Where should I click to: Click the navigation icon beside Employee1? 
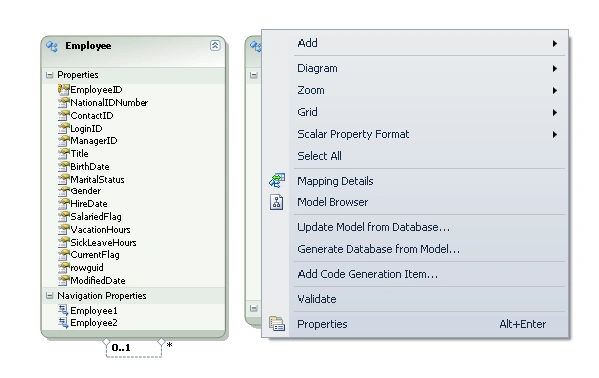click(x=63, y=310)
